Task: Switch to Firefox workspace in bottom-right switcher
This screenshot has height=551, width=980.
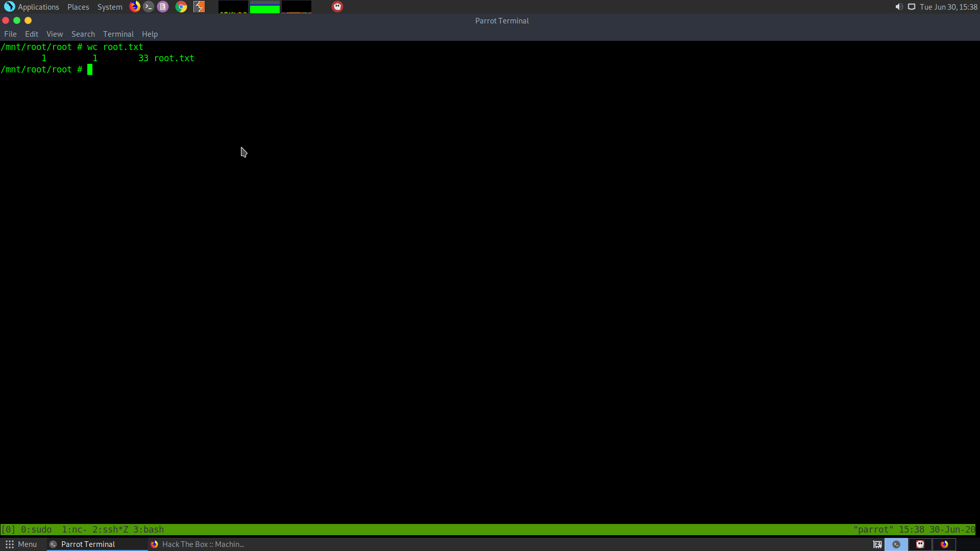Action: click(x=944, y=544)
